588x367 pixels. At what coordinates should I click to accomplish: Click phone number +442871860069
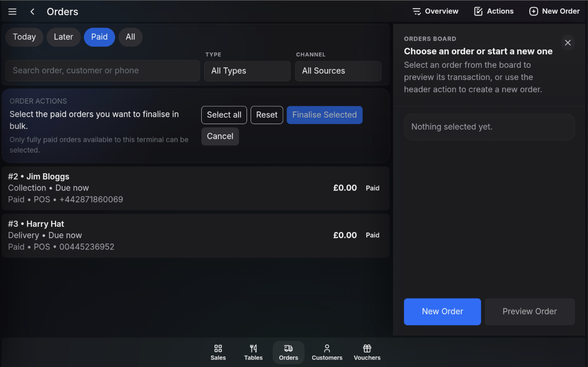91,200
